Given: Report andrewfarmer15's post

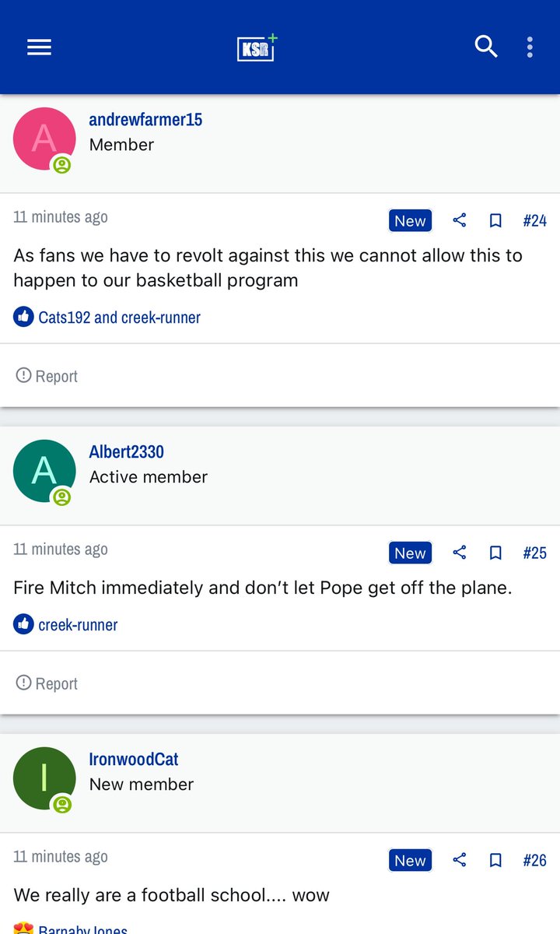Looking at the screenshot, I should (x=47, y=376).
